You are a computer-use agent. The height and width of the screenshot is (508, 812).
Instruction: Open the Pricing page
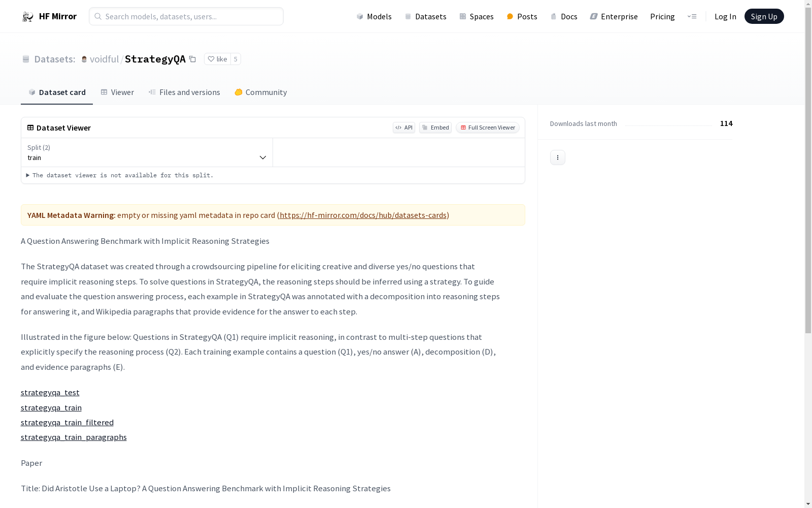[x=662, y=16]
